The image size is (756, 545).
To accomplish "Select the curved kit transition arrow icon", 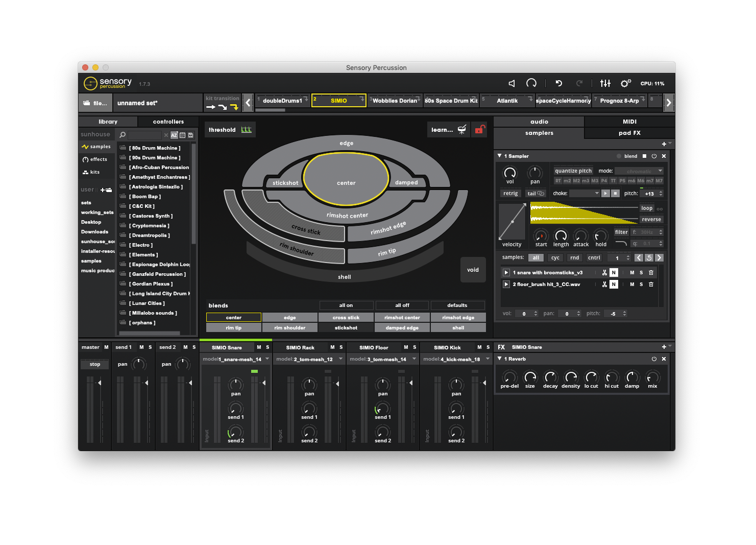I will [x=223, y=107].
